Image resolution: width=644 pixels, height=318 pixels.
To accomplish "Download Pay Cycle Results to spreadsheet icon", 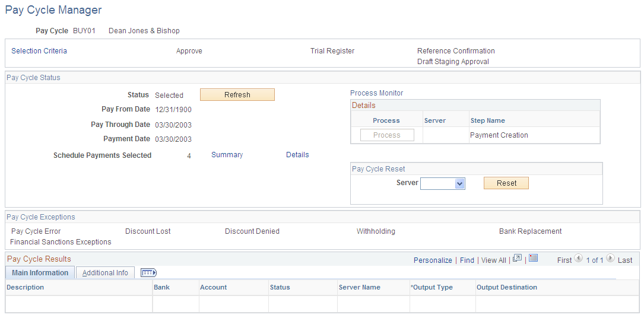I will coord(533,258).
